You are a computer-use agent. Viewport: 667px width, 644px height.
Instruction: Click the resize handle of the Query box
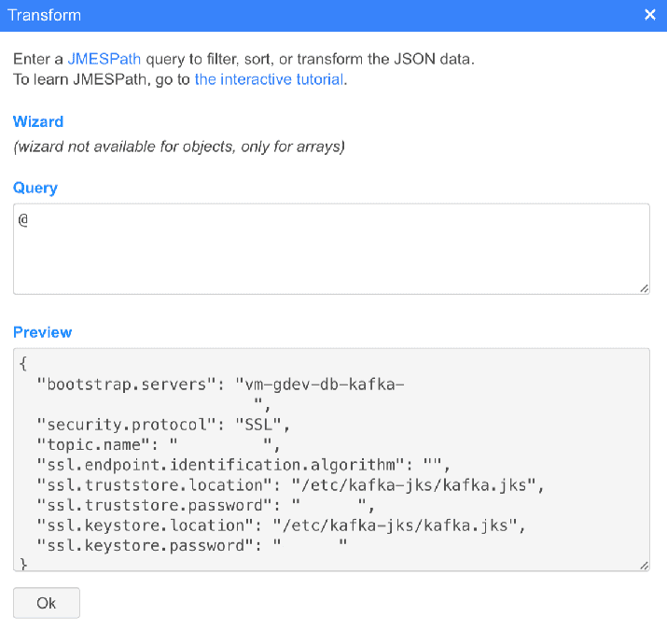pyautogui.click(x=644, y=288)
